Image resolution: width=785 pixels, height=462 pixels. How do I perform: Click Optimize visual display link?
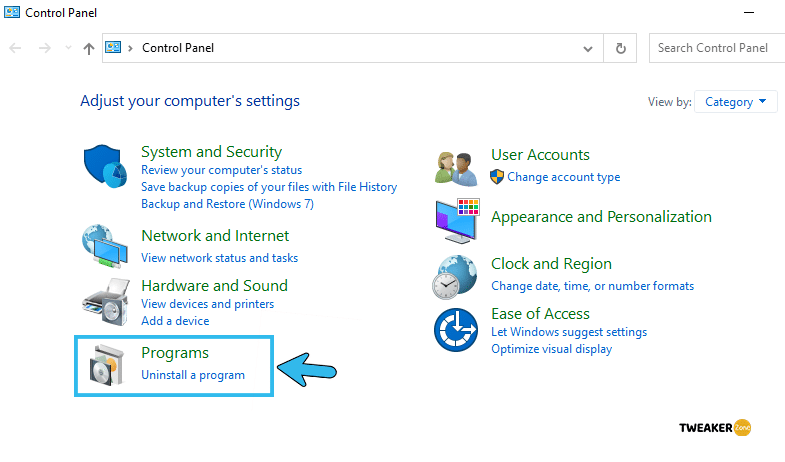(551, 349)
